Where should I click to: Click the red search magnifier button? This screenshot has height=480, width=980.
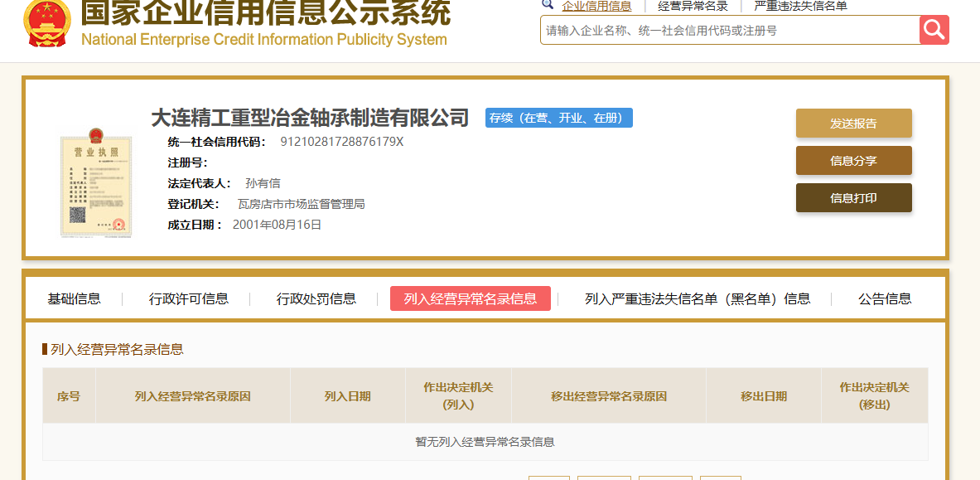click(934, 29)
